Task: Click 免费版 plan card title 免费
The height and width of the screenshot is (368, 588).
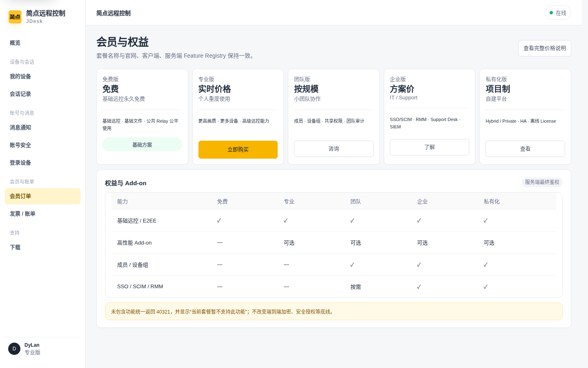Action: (x=111, y=89)
